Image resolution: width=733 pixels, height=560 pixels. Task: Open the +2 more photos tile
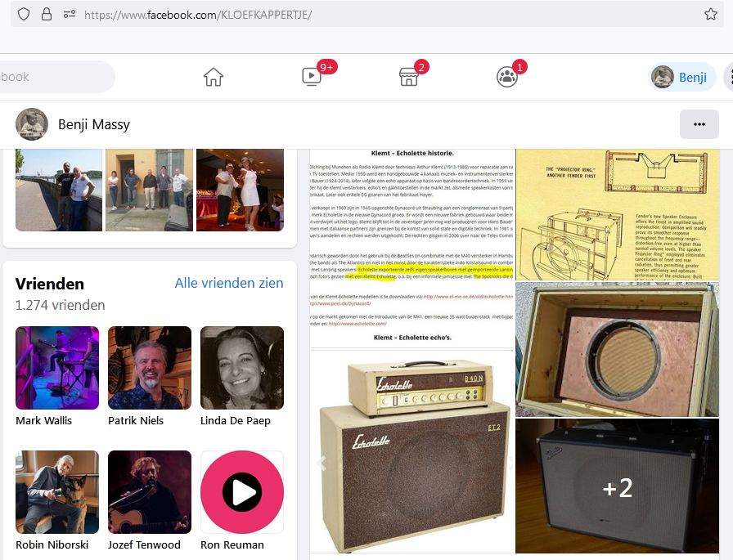[617, 486]
